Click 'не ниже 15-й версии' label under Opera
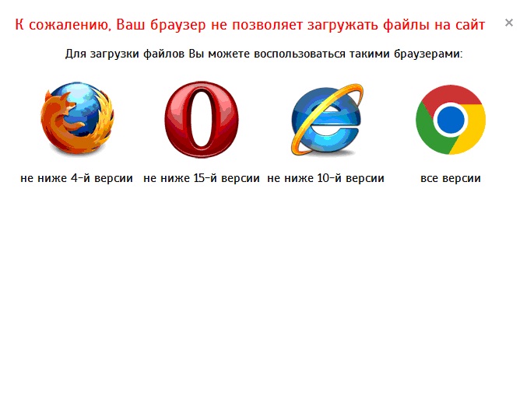The height and width of the screenshot is (420, 527). coord(202,178)
